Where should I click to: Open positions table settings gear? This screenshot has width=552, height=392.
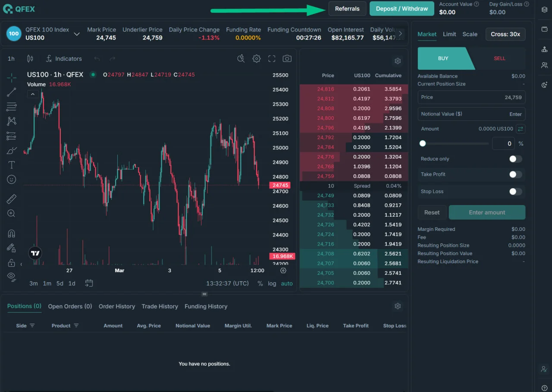(398, 306)
